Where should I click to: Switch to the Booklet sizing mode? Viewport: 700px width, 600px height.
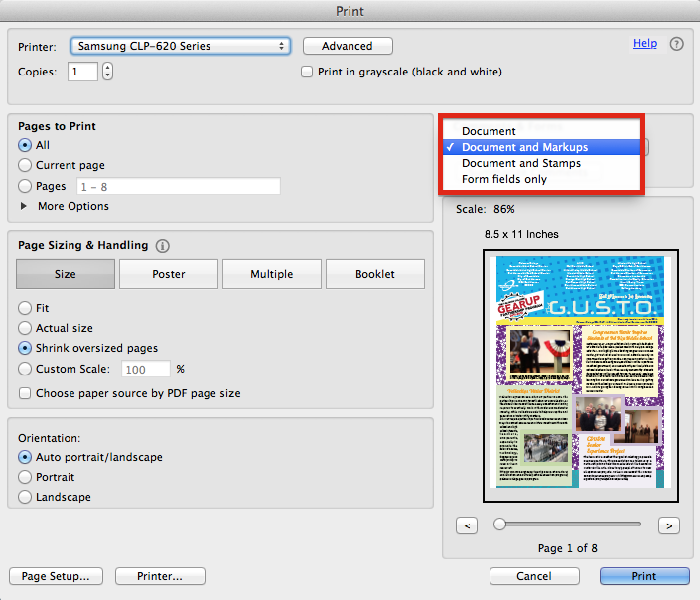click(374, 274)
